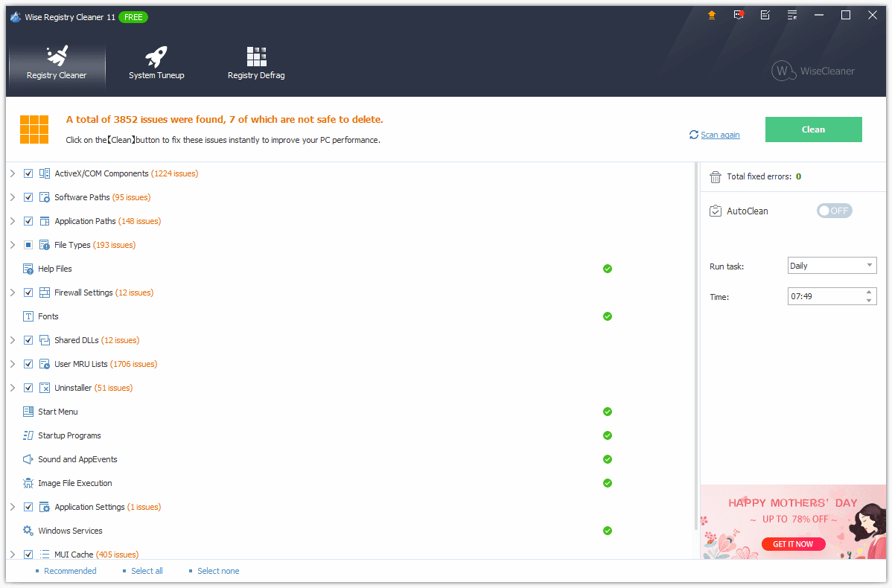Click the upgrade arrow icon in title bar
Image resolution: width=892 pixels, height=588 pixels.
[x=712, y=15]
